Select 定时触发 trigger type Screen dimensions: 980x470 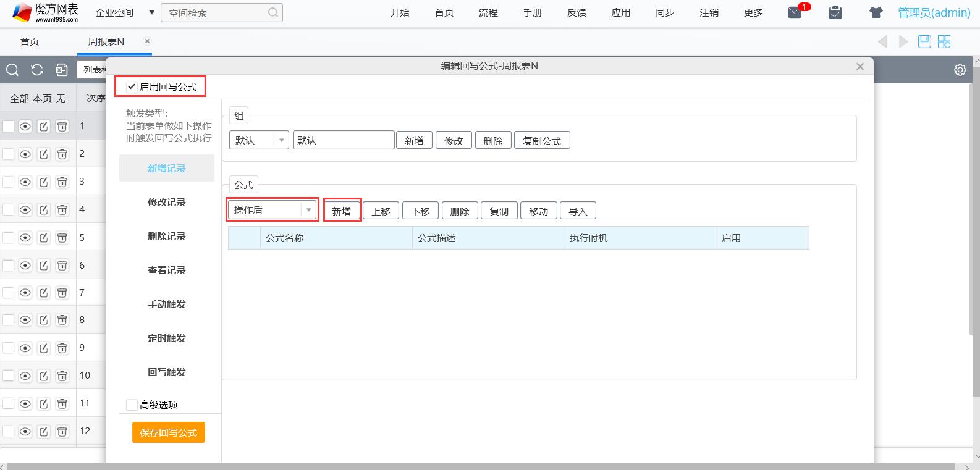pyautogui.click(x=167, y=338)
